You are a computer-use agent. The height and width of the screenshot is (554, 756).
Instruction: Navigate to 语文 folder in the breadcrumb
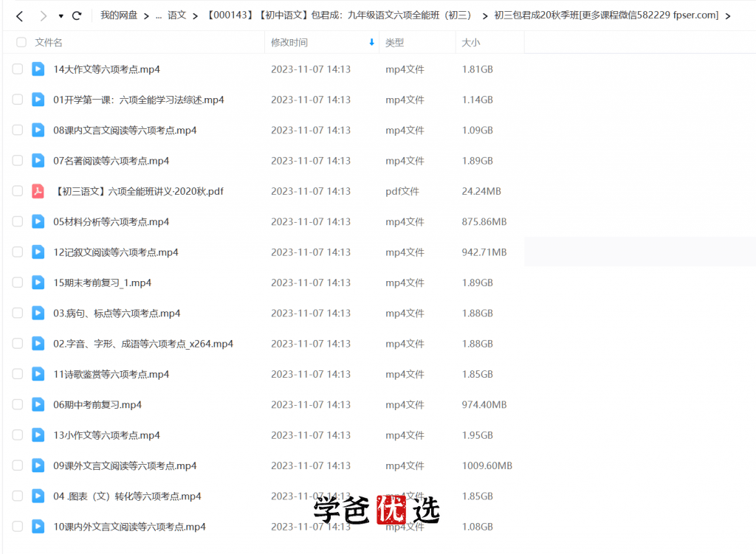pyautogui.click(x=176, y=15)
